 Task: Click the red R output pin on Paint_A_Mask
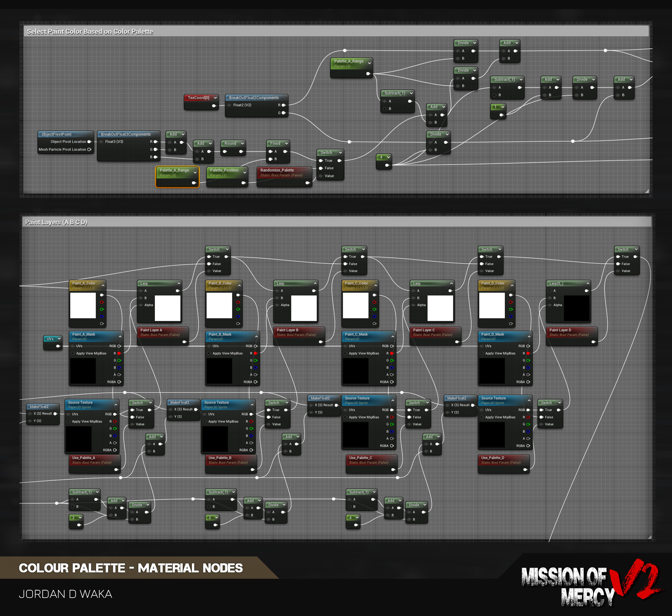(119, 353)
